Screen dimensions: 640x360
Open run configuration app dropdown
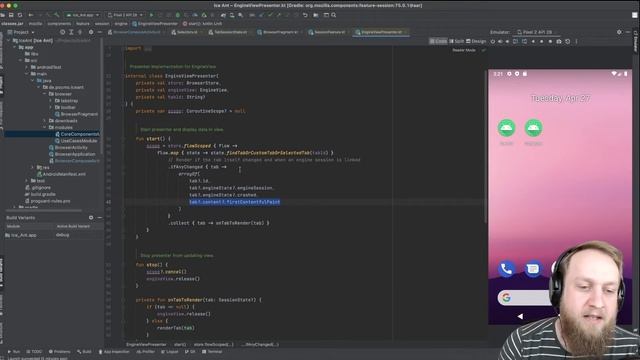click(x=83, y=15)
